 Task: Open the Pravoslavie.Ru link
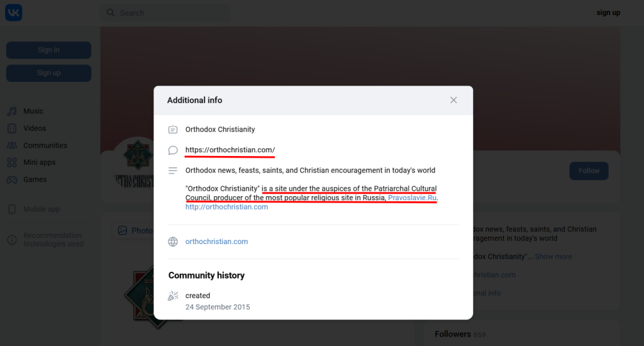click(x=412, y=198)
